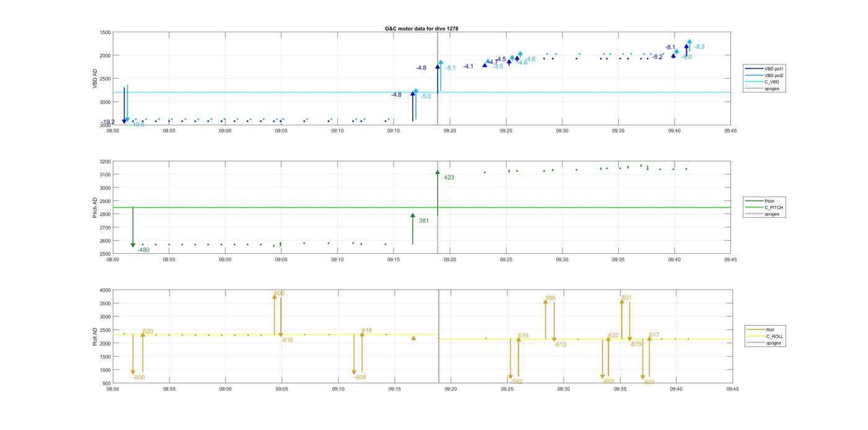The width and height of the screenshot is (868, 430).
Task: Click the '-4.1' VBD data label
Action: click(468, 66)
